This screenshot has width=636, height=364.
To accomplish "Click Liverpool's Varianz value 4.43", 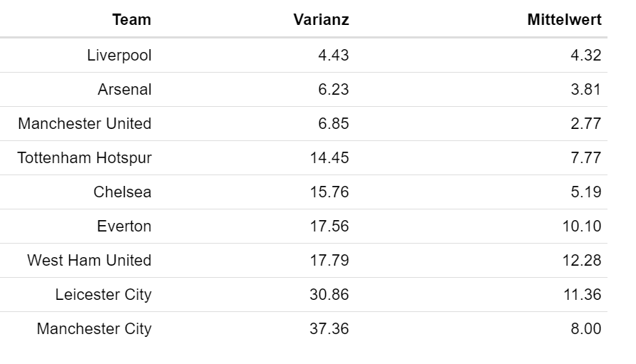I will 334,55.
